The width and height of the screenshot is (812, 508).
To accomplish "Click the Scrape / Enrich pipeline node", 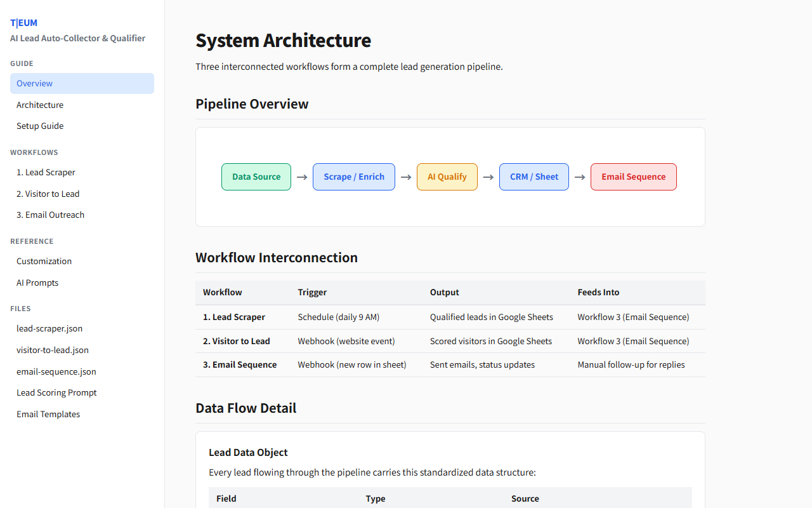I will 354,177.
